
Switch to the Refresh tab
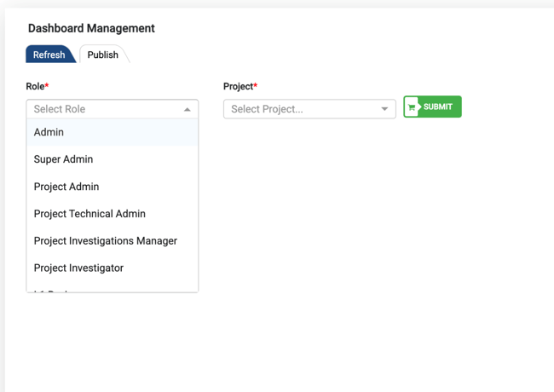[x=49, y=55]
